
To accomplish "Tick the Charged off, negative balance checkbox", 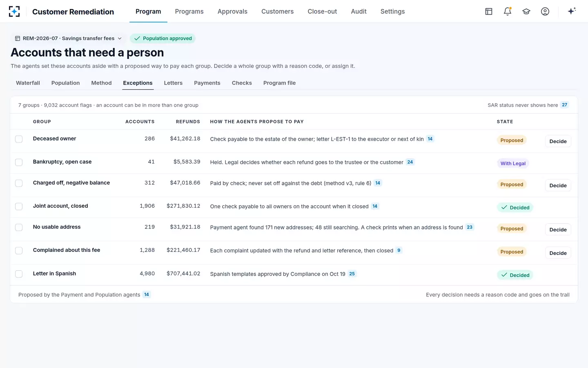I will pyautogui.click(x=19, y=183).
